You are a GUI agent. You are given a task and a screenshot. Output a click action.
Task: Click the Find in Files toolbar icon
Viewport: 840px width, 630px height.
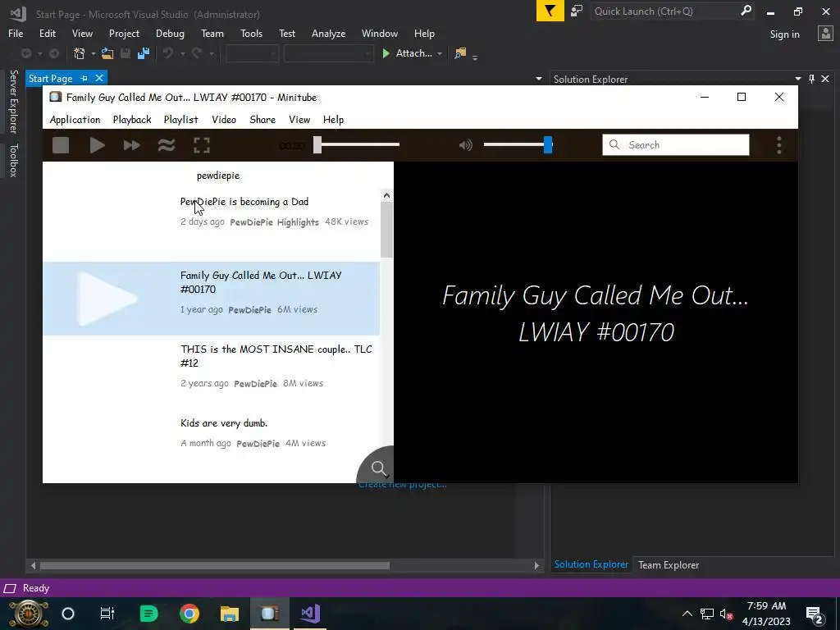(460, 53)
